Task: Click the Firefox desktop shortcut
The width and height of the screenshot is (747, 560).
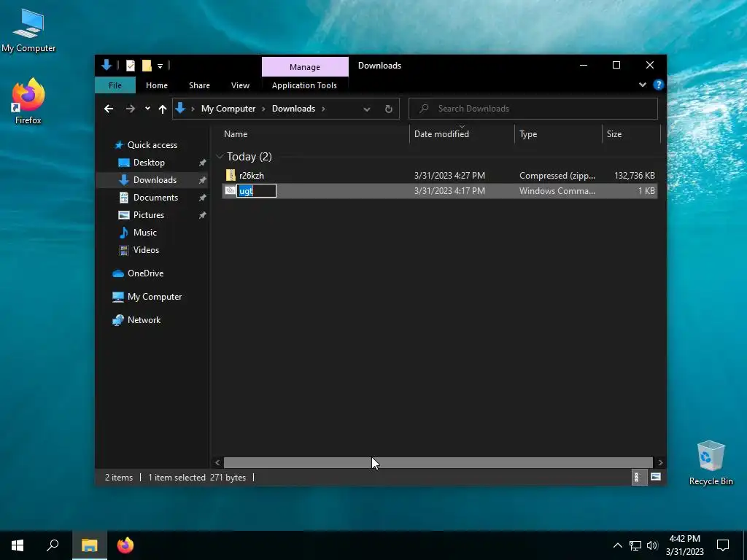Action: pyautogui.click(x=28, y=101)
